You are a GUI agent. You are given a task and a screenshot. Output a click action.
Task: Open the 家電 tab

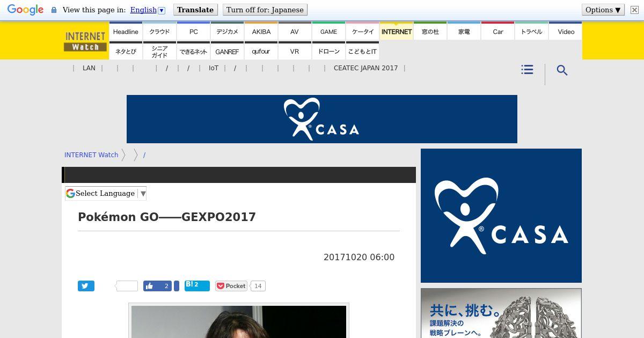[x=464, y=31]
